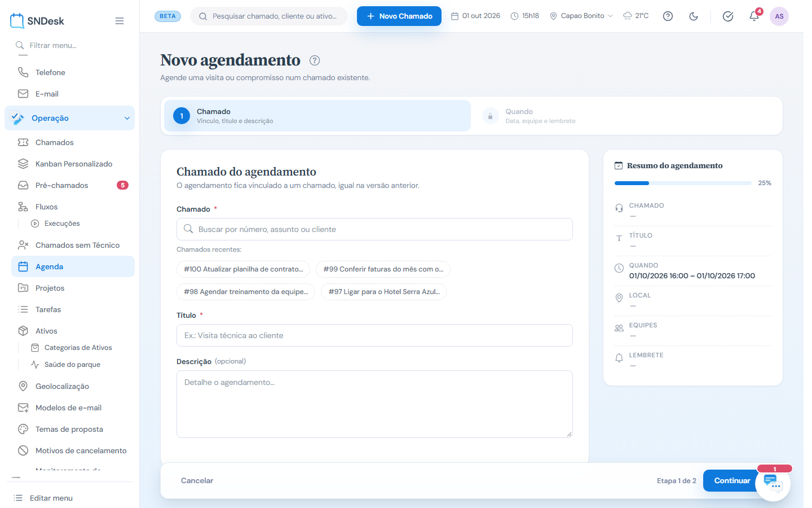Viewport: 812px width, 508px height.
Task: Open the AS user avatar menu
Action: [x=779, y=16]
